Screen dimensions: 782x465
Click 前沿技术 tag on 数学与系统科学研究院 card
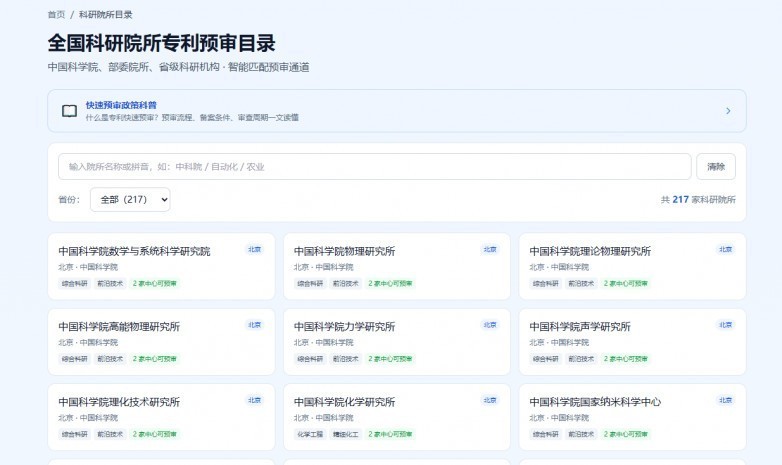point(110,283)
